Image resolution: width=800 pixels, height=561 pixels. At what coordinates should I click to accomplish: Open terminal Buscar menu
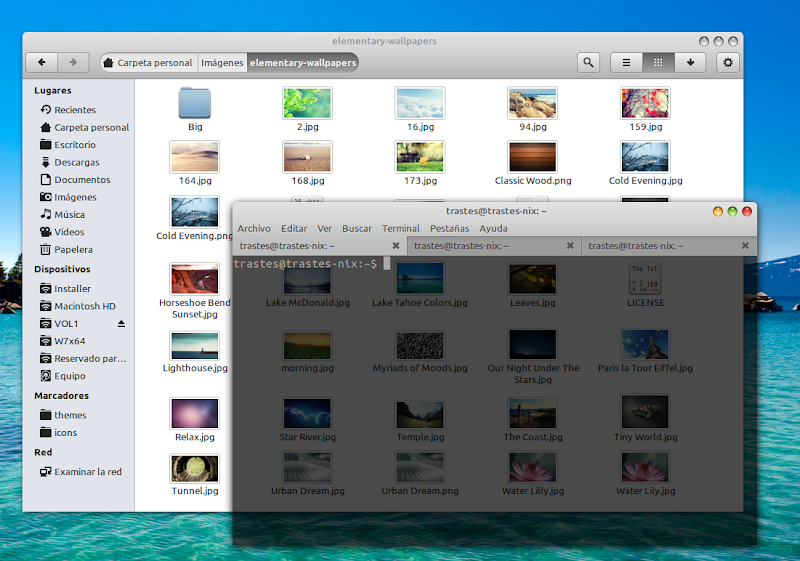(x=357, y=228)
